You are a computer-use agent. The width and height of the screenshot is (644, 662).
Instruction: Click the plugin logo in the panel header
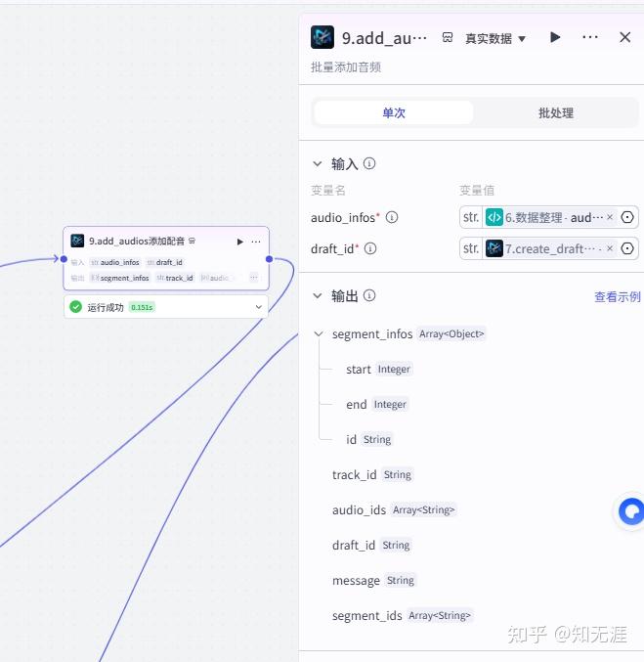tap(322, 37)
